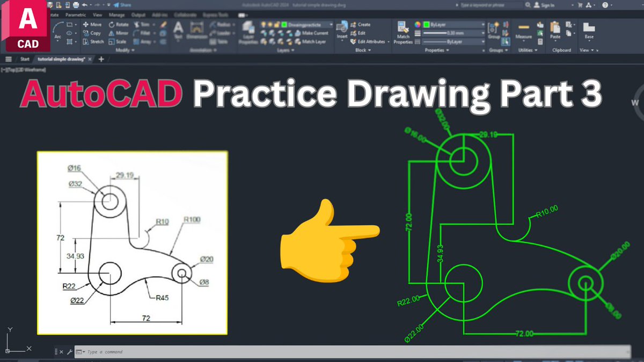
Task: Expand the Modify panel
Action: click(x=125, y=50)
